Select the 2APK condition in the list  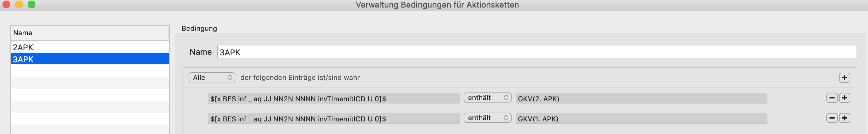[x=90, y=47]
